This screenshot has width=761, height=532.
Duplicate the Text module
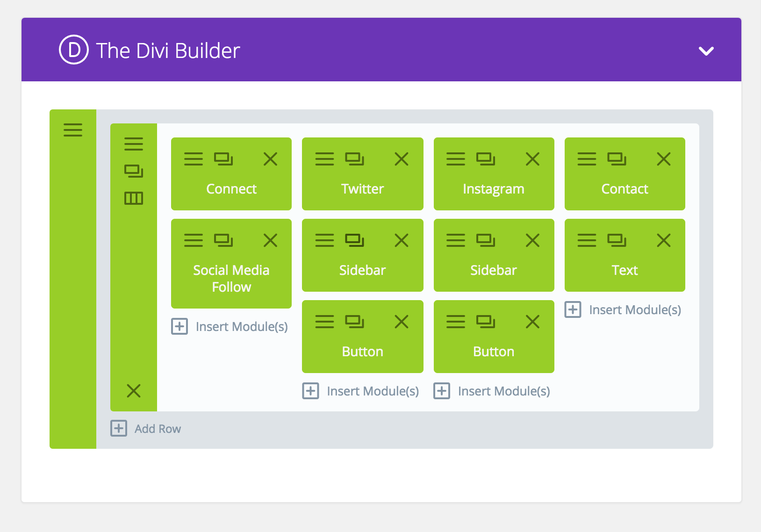point(617,240)
